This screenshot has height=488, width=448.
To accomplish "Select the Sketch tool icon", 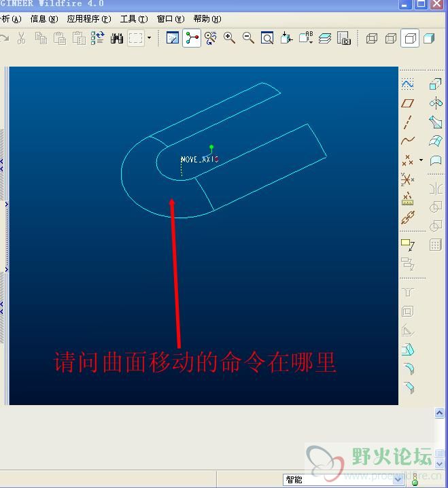I will point(407,84).
